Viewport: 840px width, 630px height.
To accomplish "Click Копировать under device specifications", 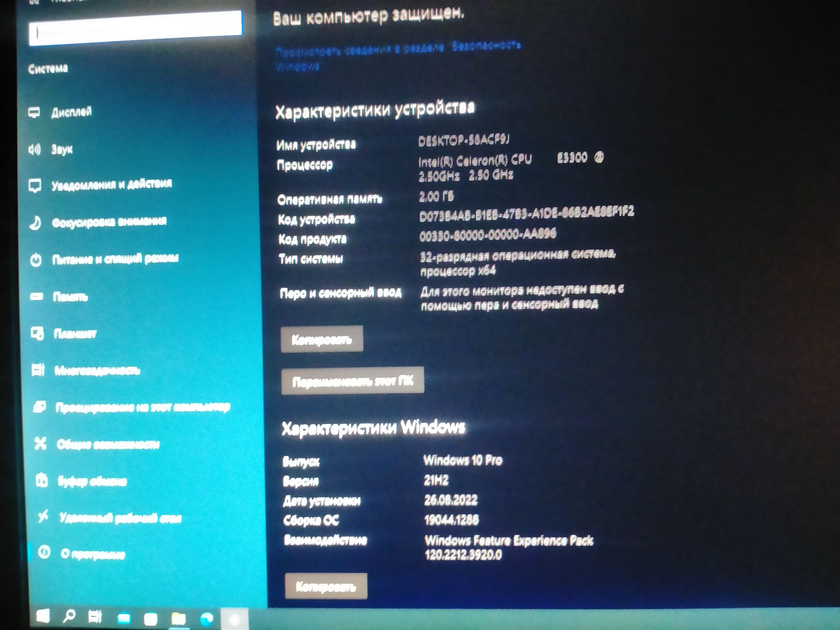I will coord(322,339).
